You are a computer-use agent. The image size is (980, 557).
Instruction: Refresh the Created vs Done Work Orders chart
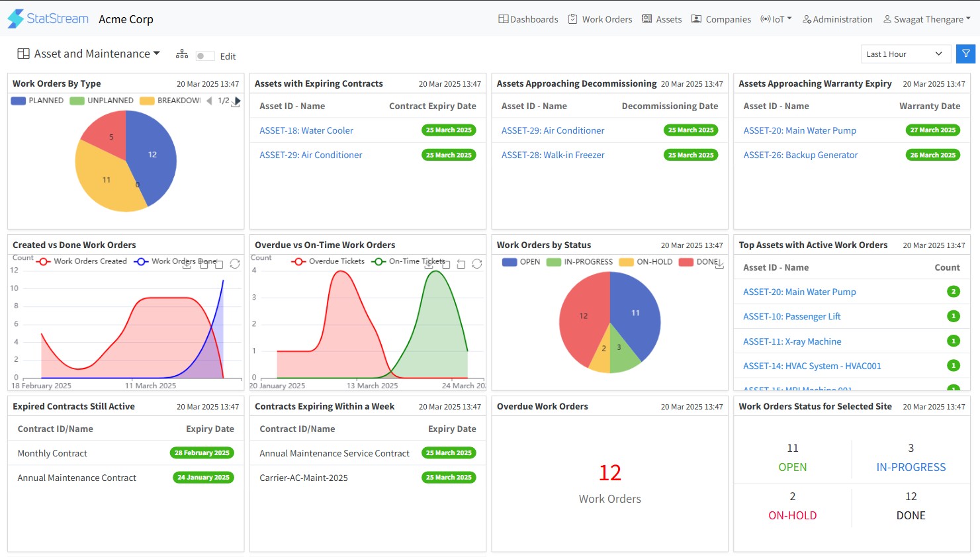[235, 264]
